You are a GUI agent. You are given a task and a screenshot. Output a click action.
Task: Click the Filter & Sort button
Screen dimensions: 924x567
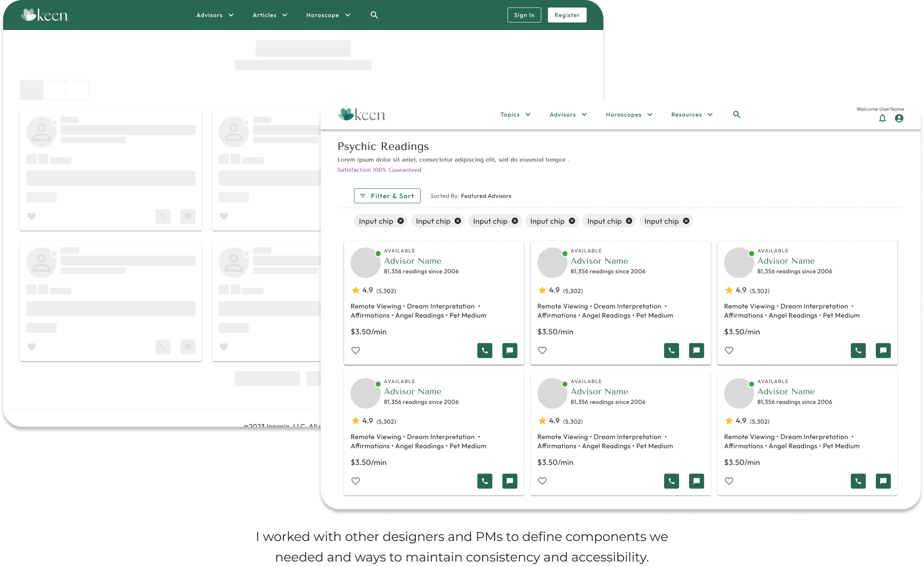coord(387,196)
